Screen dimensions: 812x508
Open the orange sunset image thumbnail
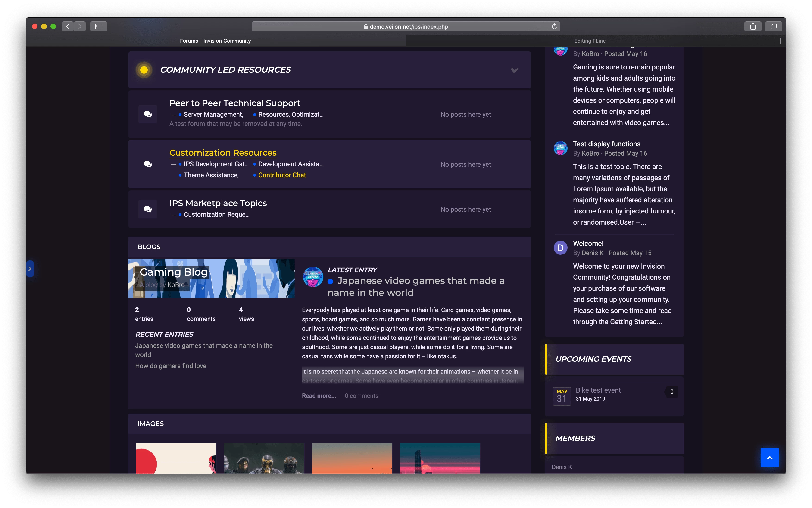[352, 458]
